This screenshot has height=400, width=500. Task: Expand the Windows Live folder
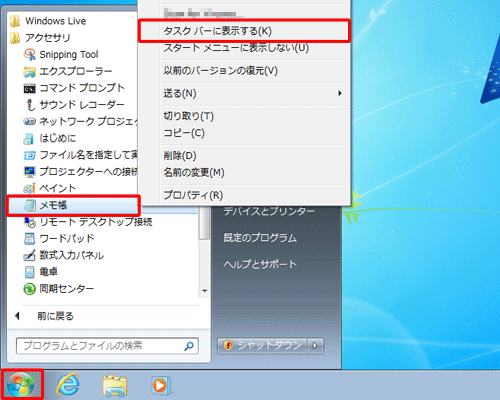click(x=48, y=21)
